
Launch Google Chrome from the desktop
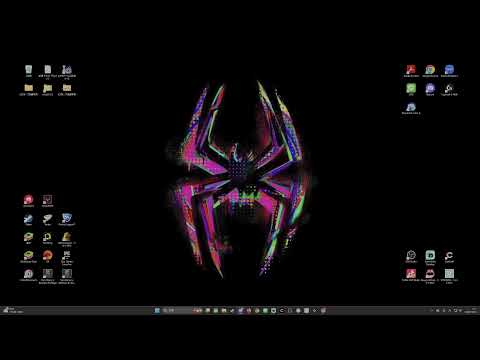pos(430,71)
